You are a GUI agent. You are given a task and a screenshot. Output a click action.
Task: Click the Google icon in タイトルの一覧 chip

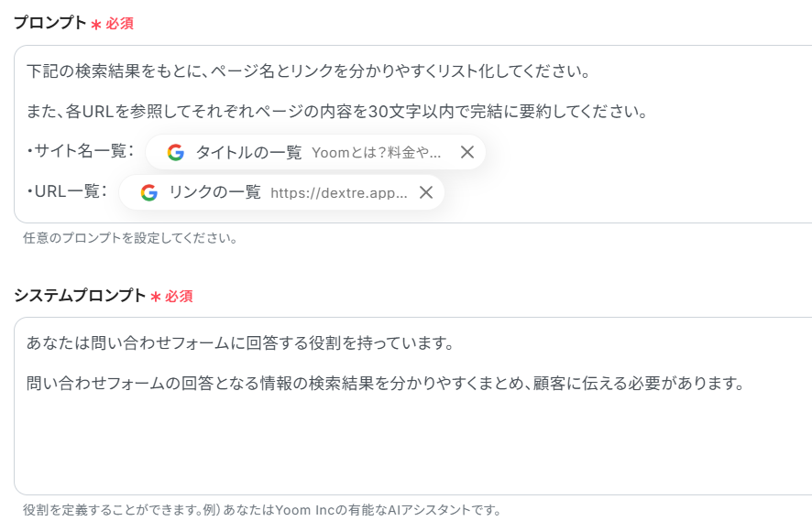point(176,153)
